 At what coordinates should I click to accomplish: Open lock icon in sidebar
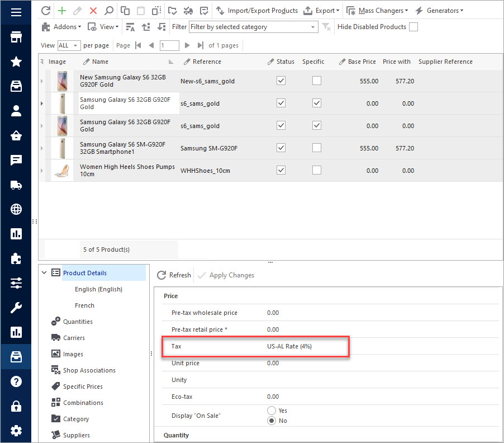point(16,406)
